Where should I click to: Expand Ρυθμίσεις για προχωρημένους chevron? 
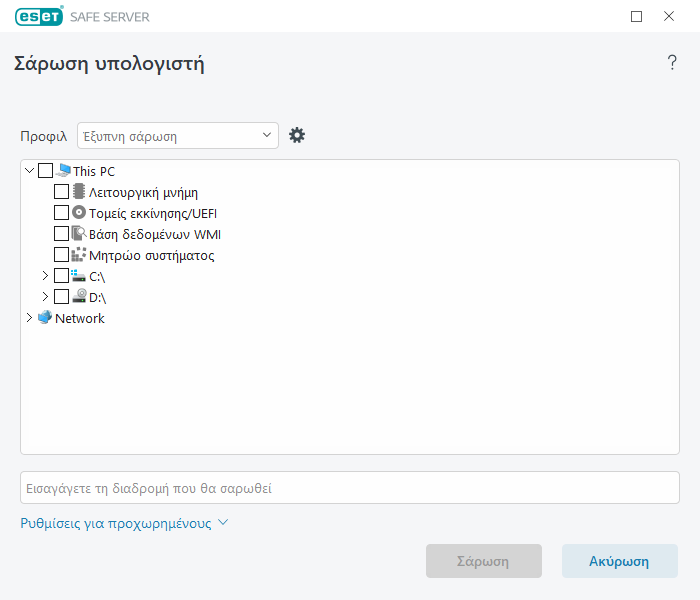[223, 522]
